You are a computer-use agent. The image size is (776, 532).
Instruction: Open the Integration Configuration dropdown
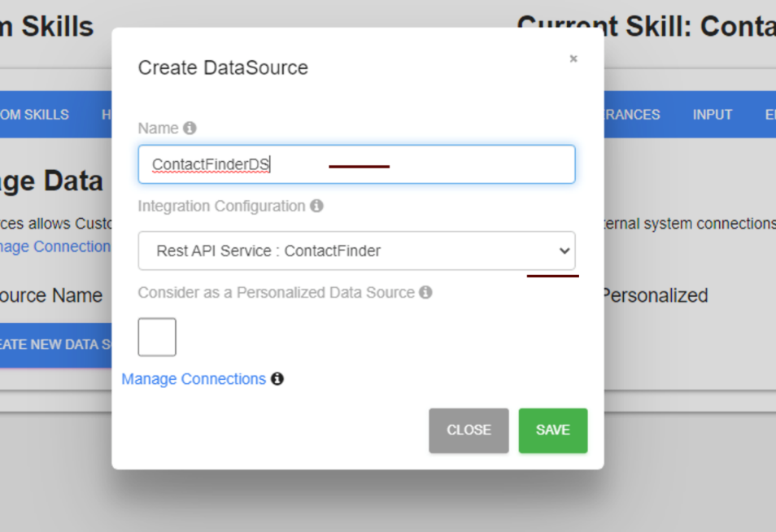click(x=356, y=251)
